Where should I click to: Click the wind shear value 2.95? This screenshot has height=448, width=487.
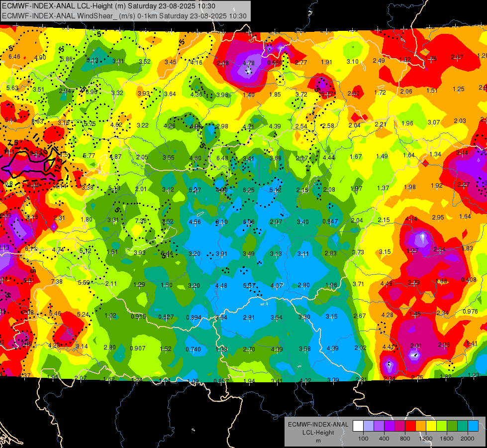click(x=438, y=218)
